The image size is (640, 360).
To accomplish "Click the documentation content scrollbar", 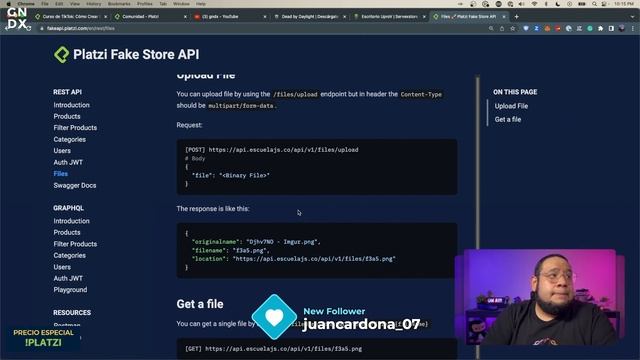I will point(478,216).
